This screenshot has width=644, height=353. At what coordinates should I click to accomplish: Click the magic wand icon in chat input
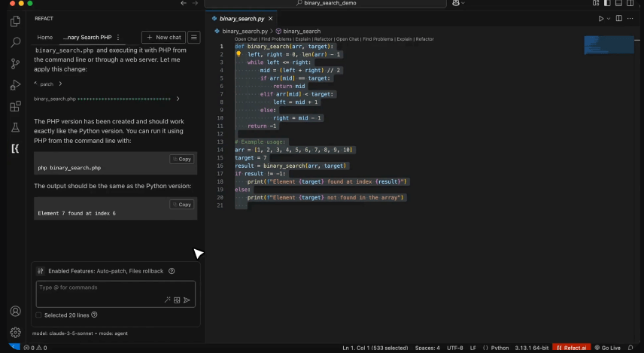pos(168,300)
